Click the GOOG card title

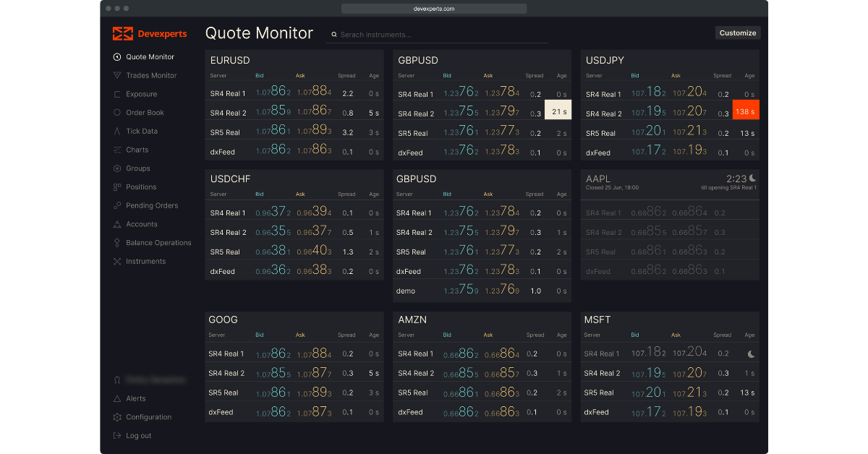223,320
